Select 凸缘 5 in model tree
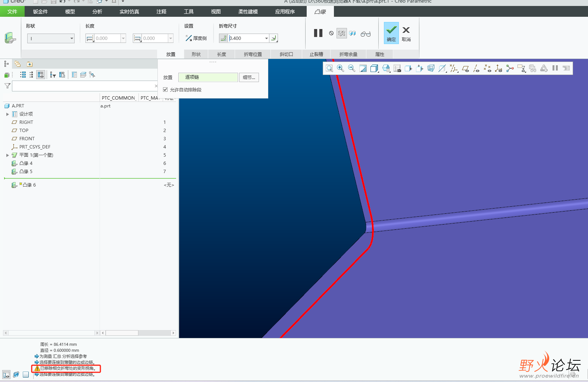This screenshot has width=588, height=382. click(26, 172)
